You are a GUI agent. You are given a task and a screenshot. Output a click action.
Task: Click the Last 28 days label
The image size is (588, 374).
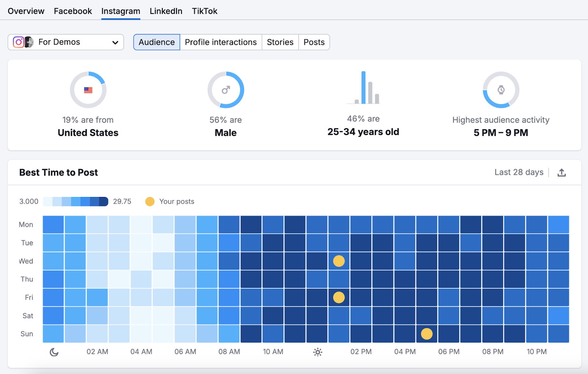(519, 172)
